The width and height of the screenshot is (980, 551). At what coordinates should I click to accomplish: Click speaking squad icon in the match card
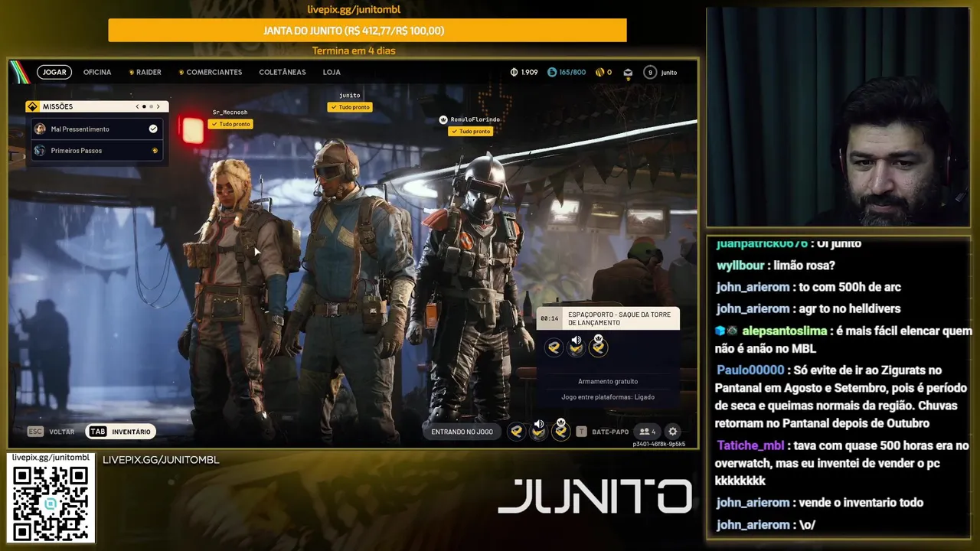click(x=576, y=346)
